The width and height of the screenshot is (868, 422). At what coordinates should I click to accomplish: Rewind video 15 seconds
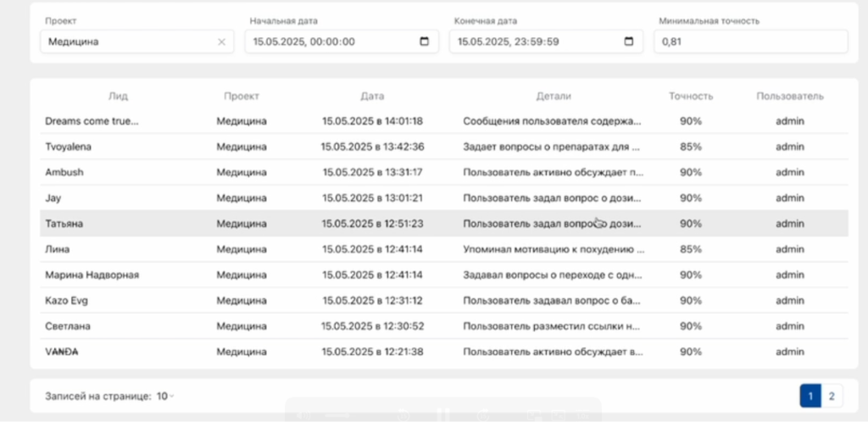coord(404,415)
